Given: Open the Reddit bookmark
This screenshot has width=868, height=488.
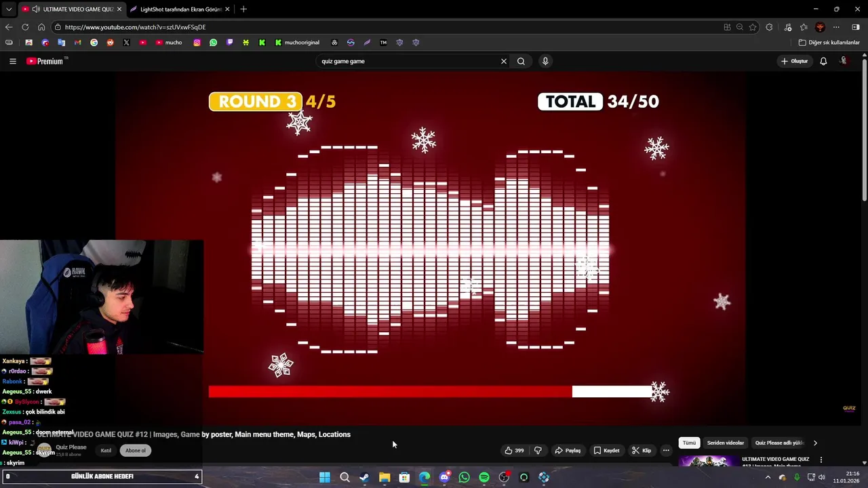Looking at the screenshot, I should point(110,42).
